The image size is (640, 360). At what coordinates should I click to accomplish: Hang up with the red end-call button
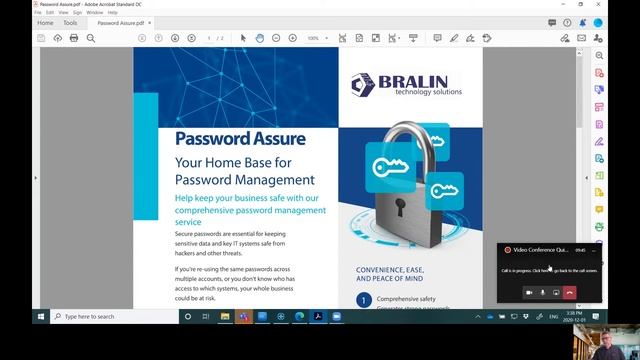[569, 293]
